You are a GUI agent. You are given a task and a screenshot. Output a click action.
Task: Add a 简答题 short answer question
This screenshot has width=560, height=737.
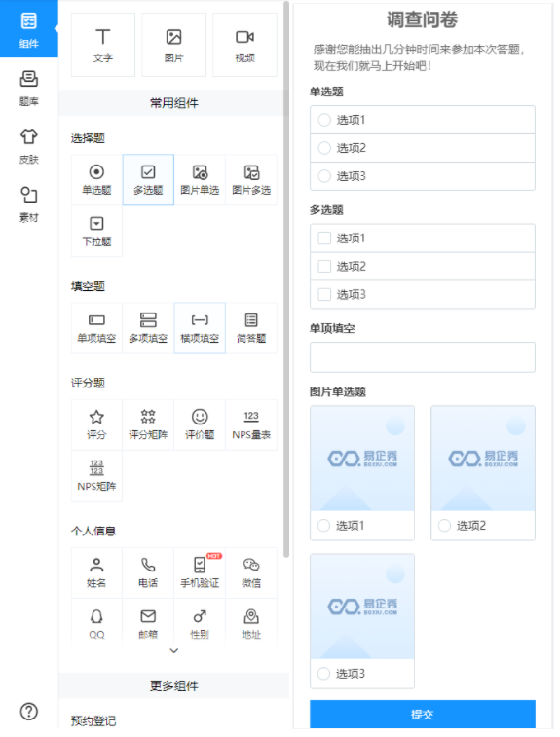pyautogui.click(x=251, y=328)
